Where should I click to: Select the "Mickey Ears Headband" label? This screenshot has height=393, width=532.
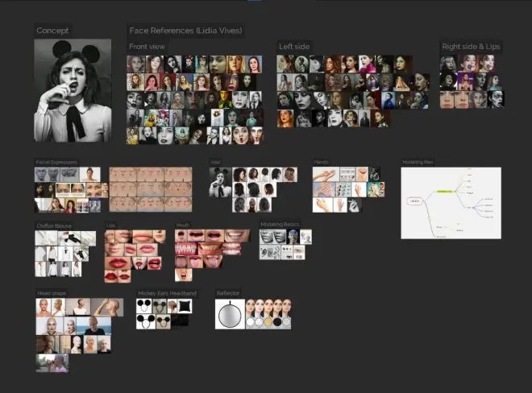coord(168,293)
